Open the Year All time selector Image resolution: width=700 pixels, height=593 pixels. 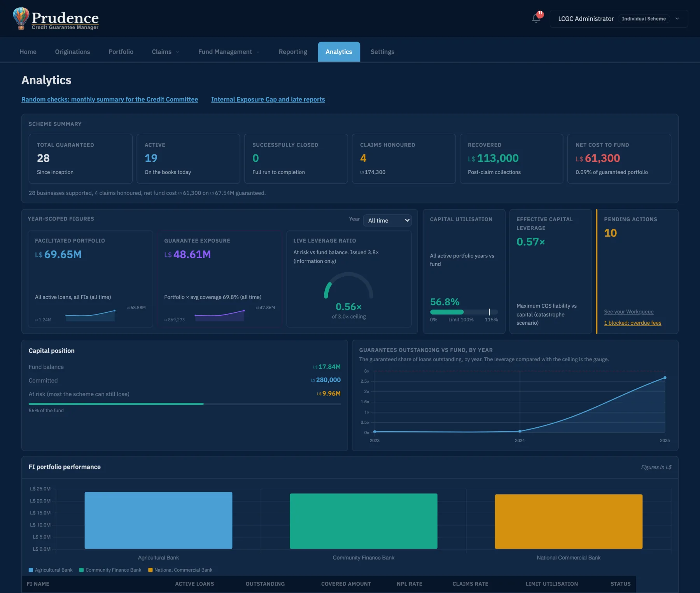pos(387,220)
